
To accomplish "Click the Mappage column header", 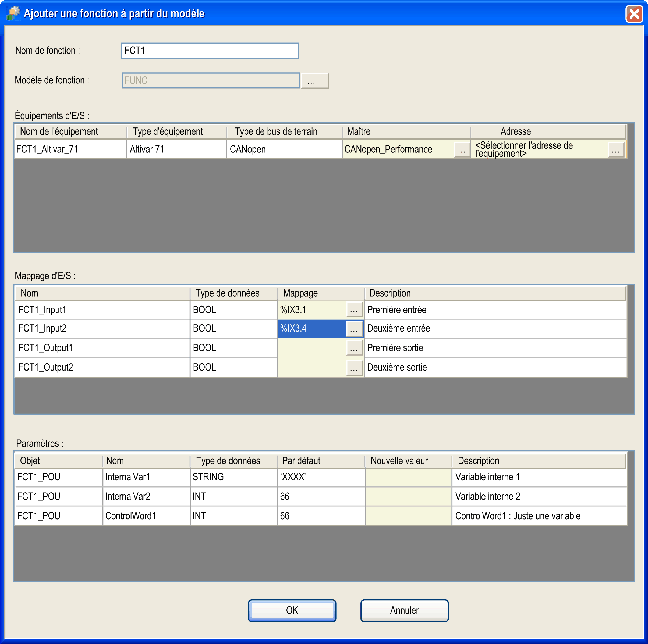I will [x=321, y=293].
